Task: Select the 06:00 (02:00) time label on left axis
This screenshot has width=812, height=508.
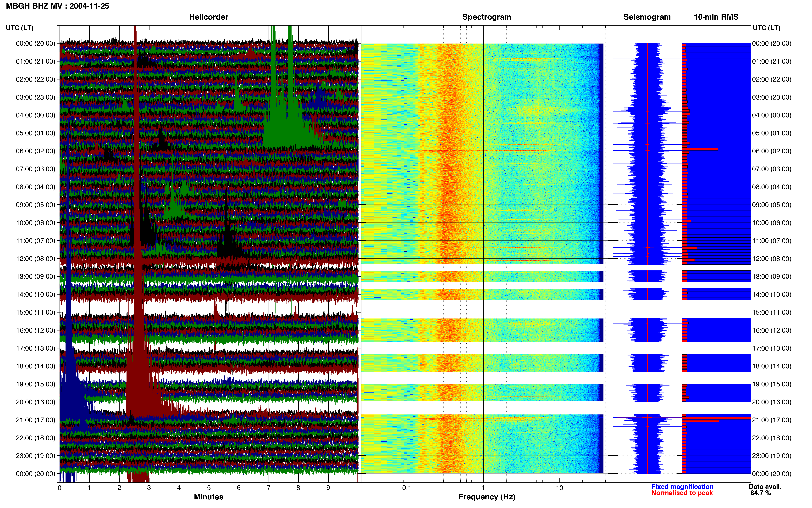Action: pyautogui.click(x=35, y=151)
